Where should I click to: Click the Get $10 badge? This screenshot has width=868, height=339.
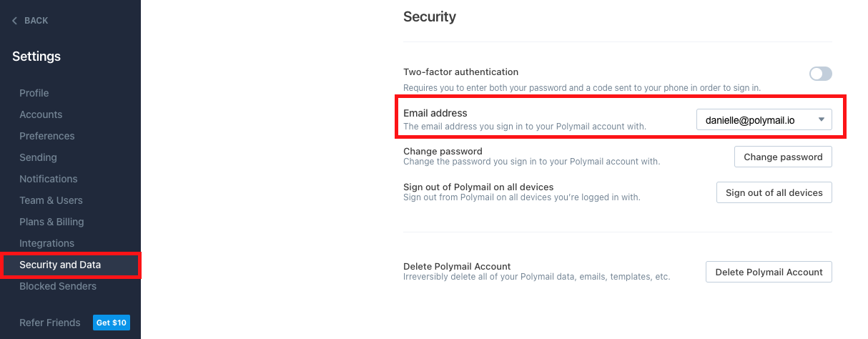click(x=112, y=323)
